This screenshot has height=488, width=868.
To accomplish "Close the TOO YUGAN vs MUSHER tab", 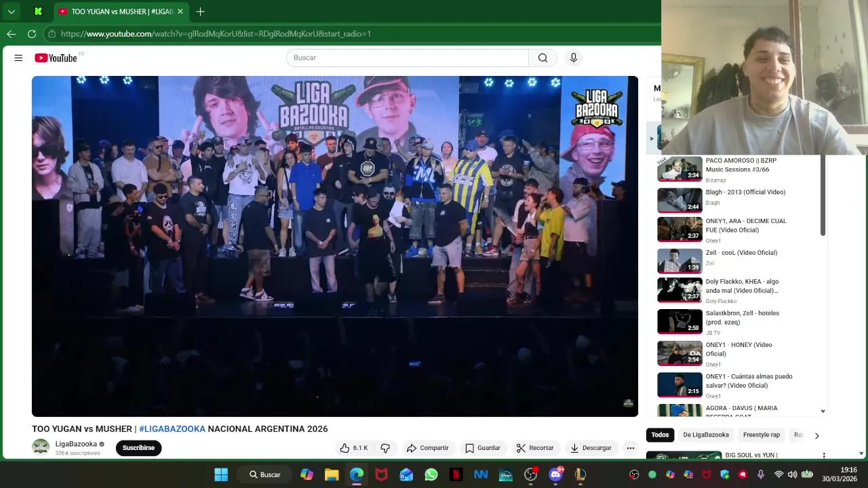I will pyautogui.click(x=180, y=12).
